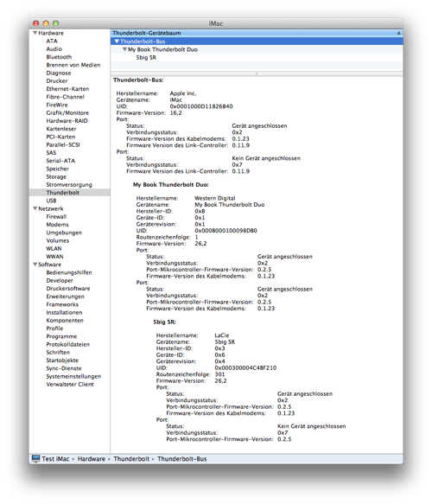Click the Thunderbolt-Gerätebaum column header
The image size is (432, 504).
tap(257, 33)
